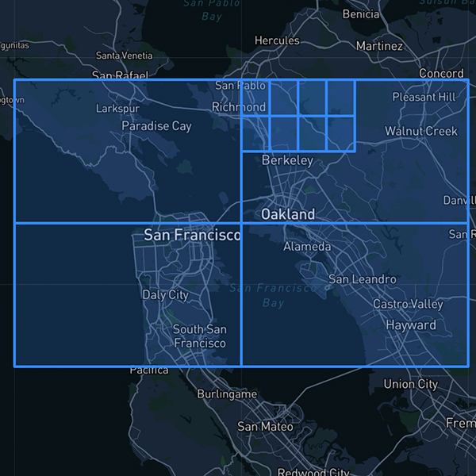Select the Richmond city label
The width and height of the screenshot is (476, 476).
[239, 107]
